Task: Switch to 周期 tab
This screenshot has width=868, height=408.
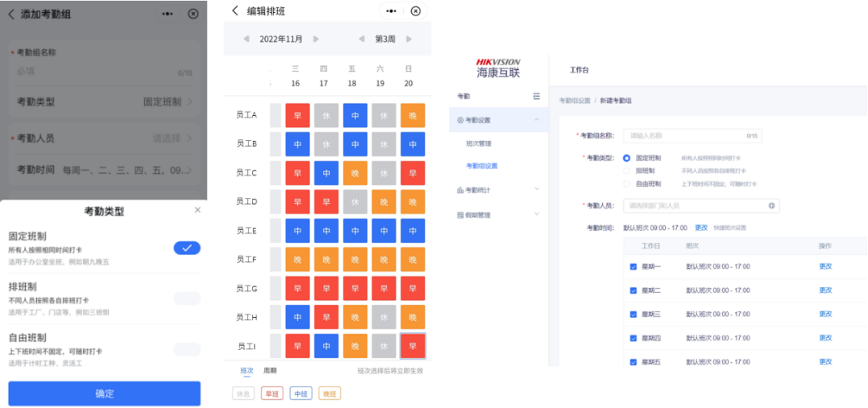Action: (270, 370)
